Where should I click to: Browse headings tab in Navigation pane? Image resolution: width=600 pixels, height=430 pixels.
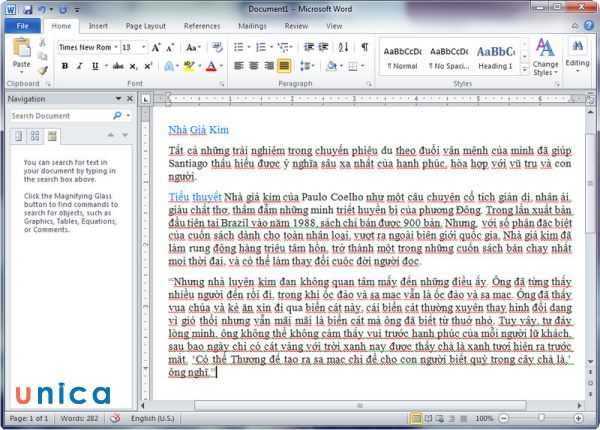pos(18,136)
